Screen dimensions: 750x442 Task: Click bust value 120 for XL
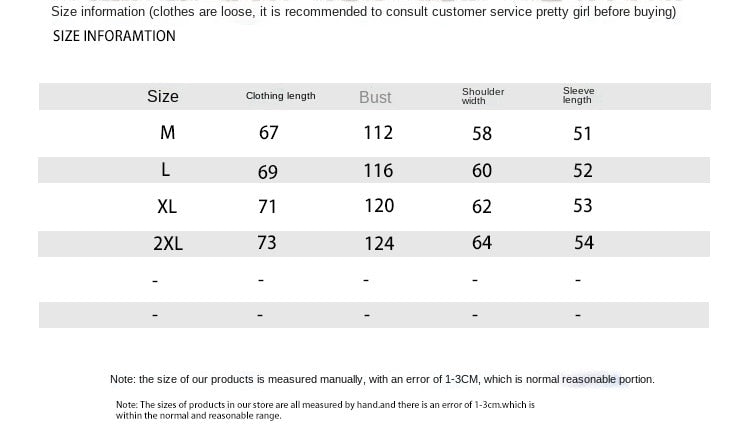pyautogui.click(x=379, y=206)
